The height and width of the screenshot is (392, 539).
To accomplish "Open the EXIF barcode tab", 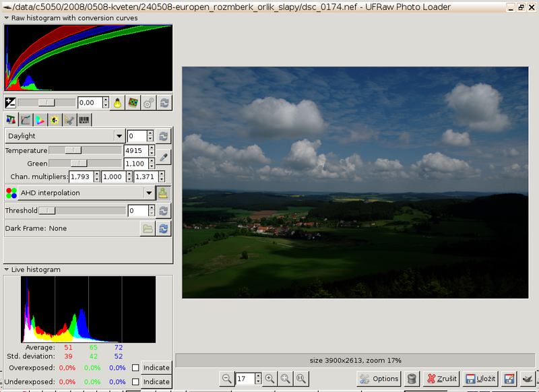I will click(x=83, y=119).
